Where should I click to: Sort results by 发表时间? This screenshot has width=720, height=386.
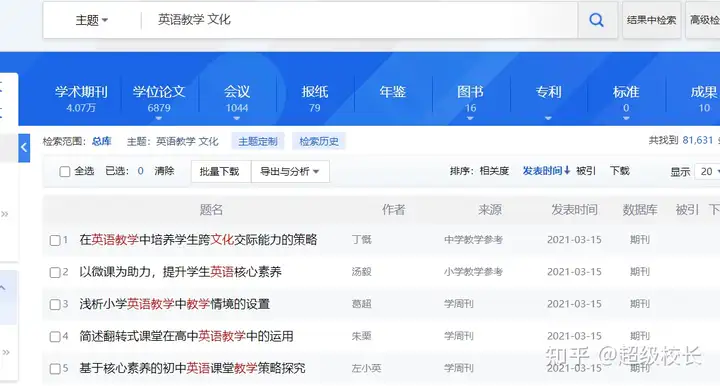click(546, 171)
